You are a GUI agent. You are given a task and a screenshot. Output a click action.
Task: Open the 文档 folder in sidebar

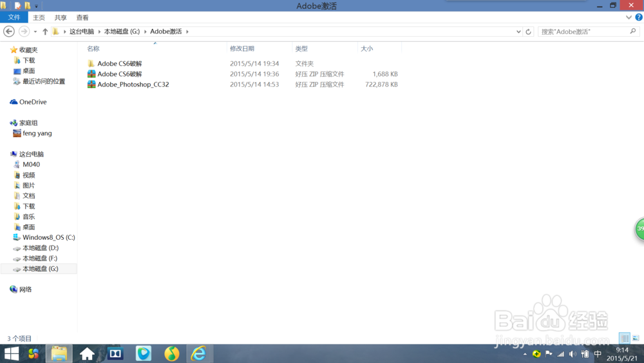click(x=28, y=195)
